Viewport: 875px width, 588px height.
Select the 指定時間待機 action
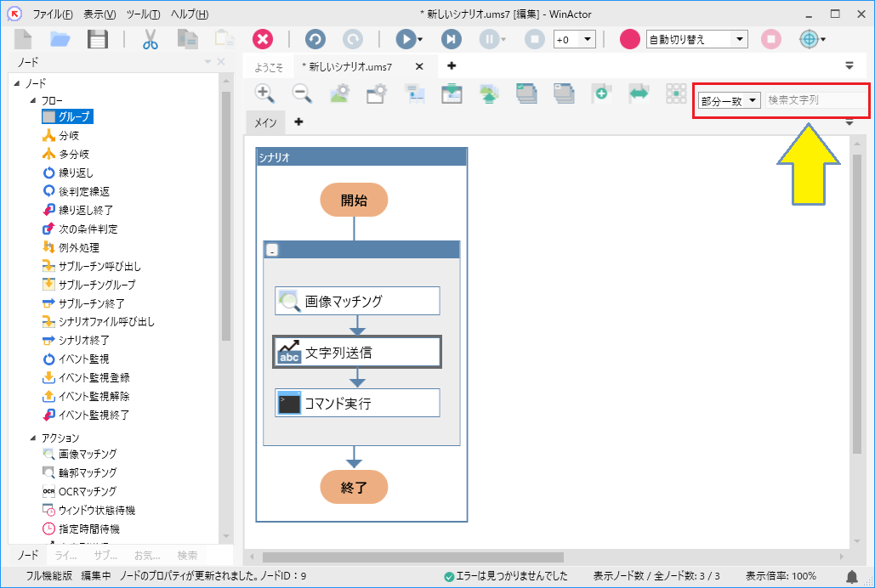(x=82, y=529)
